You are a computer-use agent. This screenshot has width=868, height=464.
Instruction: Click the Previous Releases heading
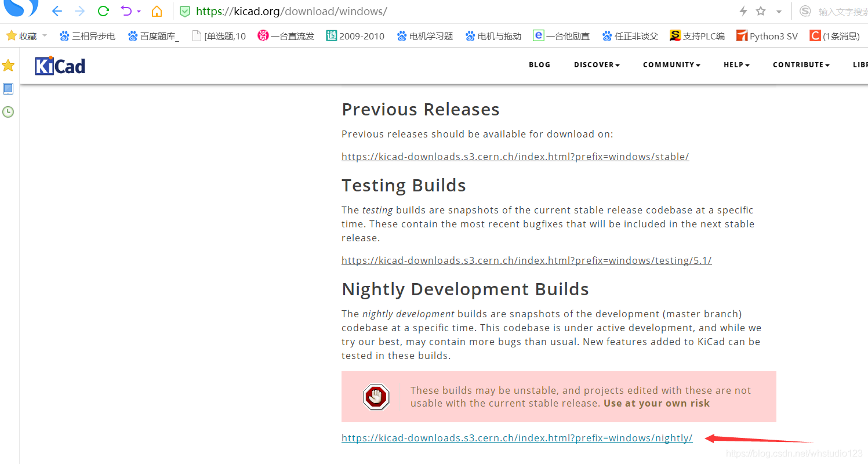[420, 109]
